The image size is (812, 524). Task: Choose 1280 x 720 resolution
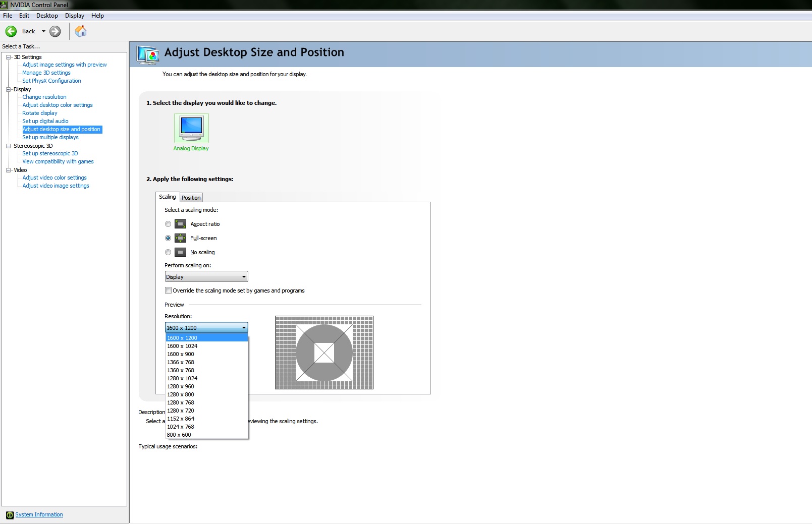pos(207,411)
